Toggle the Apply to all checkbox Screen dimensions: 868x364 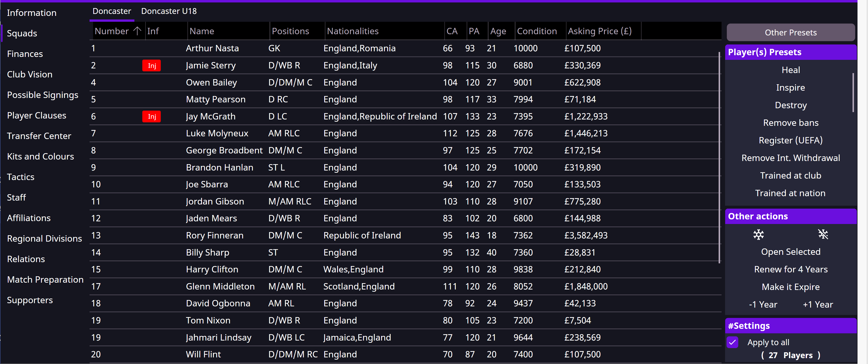(x=732, y=342)
